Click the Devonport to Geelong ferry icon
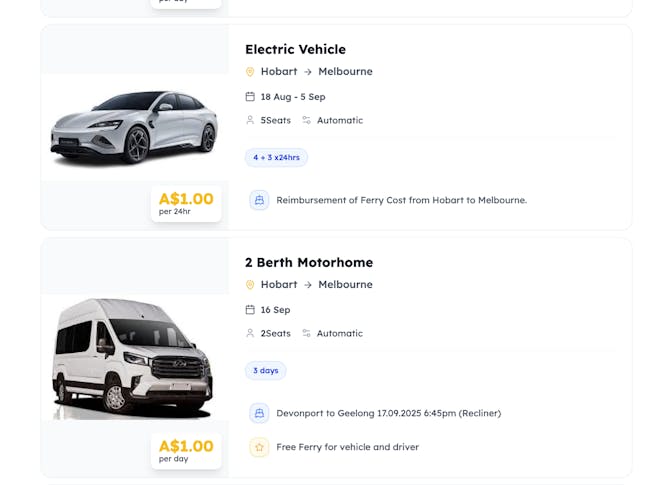The width and height of the screenshot is (672, 485). (259, 413)
